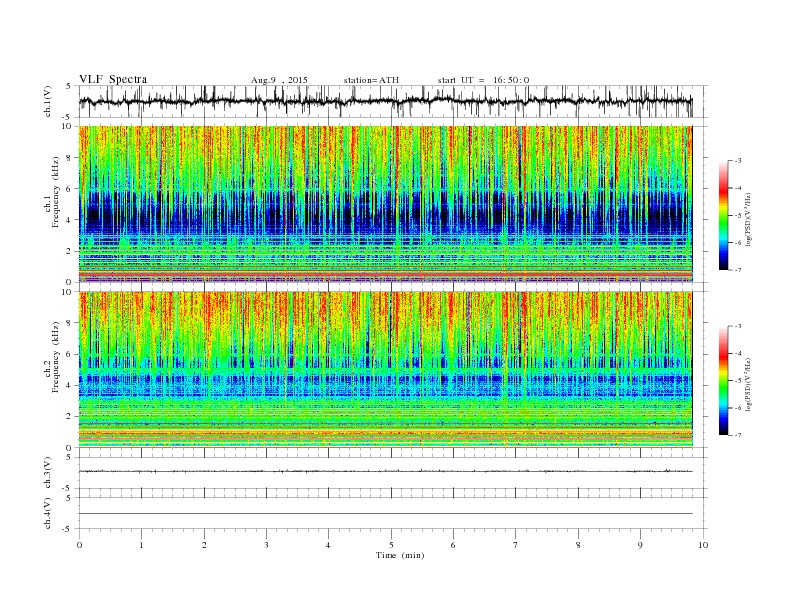Click time axis tick label '2'
This screenshot has width=792, height=612.
pyautogui.click(x=204, y=545)
